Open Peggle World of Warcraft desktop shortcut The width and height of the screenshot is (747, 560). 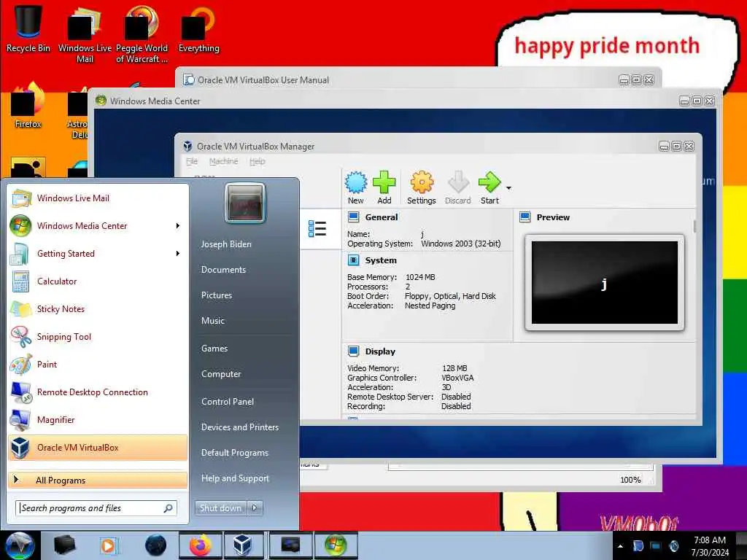click(142, 34)
